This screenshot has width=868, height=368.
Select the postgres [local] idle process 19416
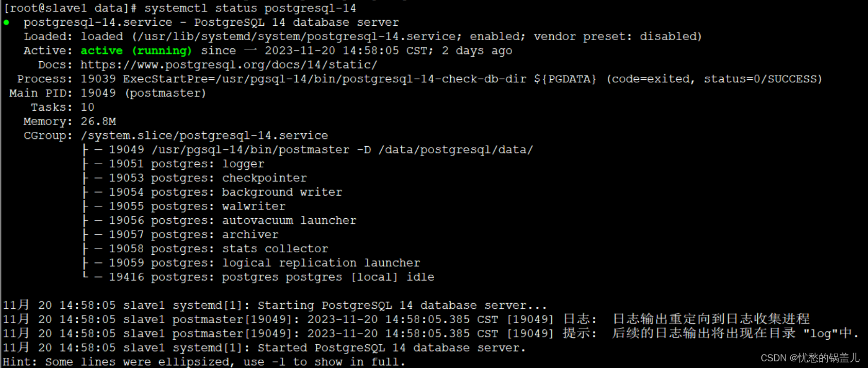(x=271, y=277)
